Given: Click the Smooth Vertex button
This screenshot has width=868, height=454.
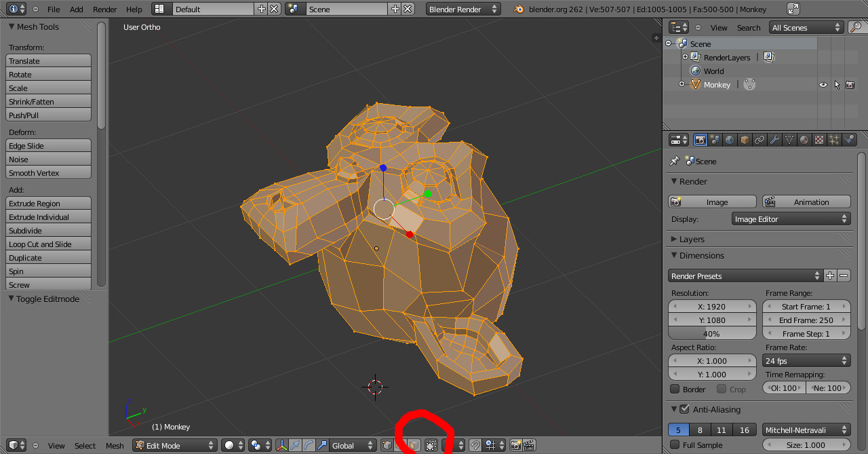Looking at the screenshot, I should click(x=48, y=172).
